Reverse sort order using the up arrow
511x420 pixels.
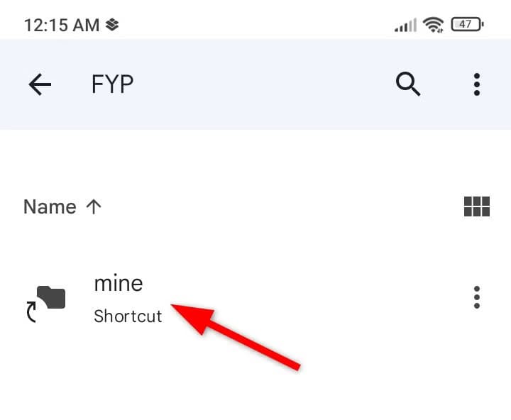(x=93, y=206)
